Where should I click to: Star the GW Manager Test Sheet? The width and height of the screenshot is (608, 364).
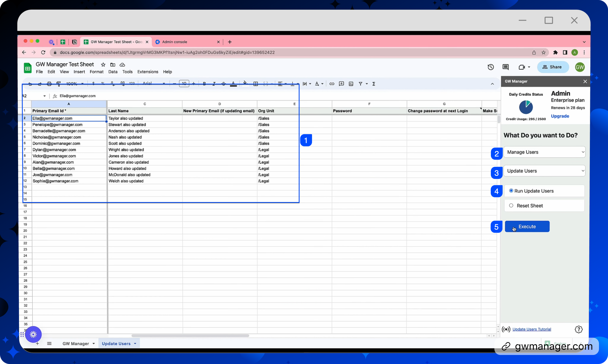coord(103,65)
